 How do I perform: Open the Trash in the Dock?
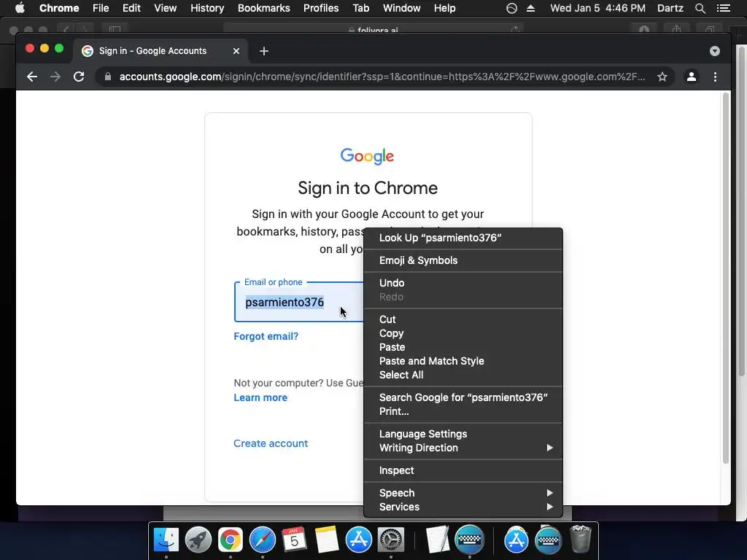tap(581, 540)
